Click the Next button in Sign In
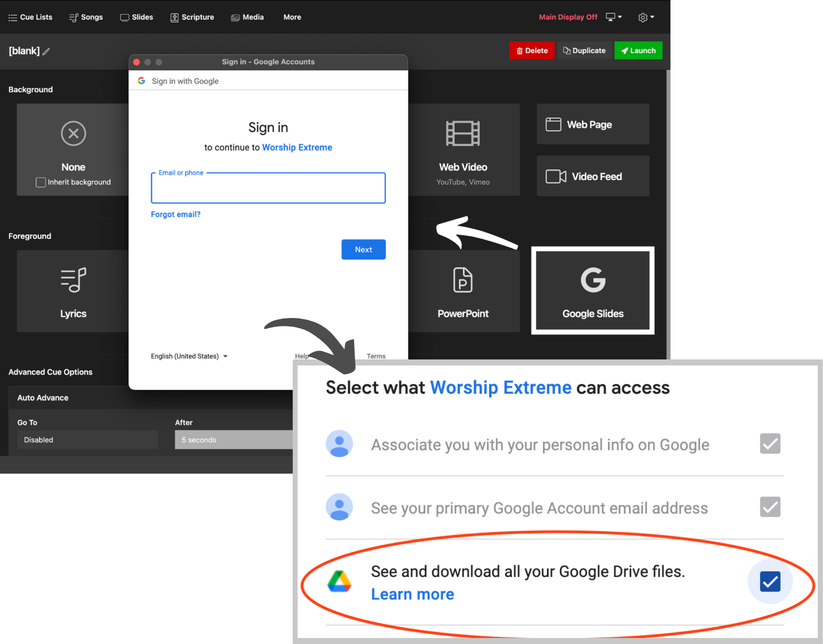823x644 pixels. 363,249
